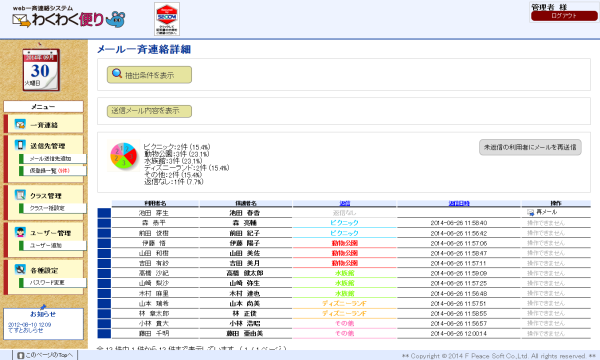This screenshot has height=360, width=600.
Task: Click the メール一斉連絡詳細 page heading
Action: [144, 49]
